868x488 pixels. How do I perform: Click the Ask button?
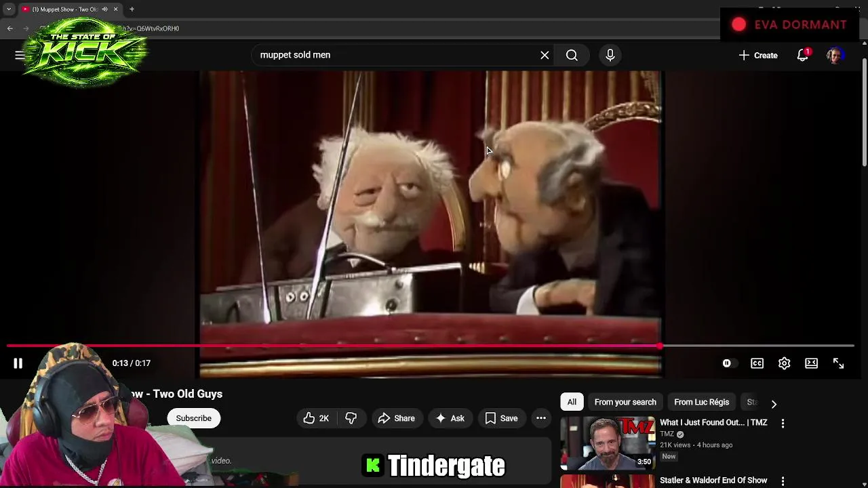click(450, 418)
